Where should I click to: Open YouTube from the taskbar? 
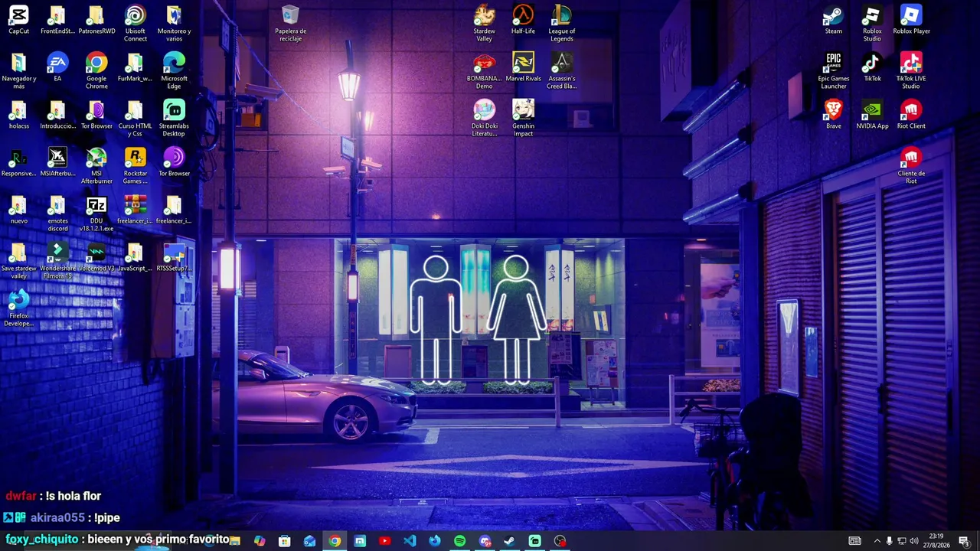point(384,541)
